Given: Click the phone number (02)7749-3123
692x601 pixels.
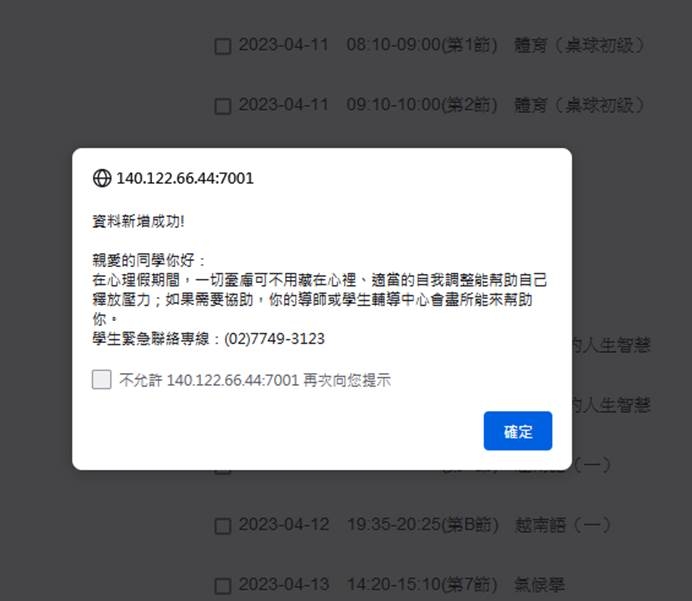Looking at the screenshot, I should pyautogui.click(x=275, y=339).
